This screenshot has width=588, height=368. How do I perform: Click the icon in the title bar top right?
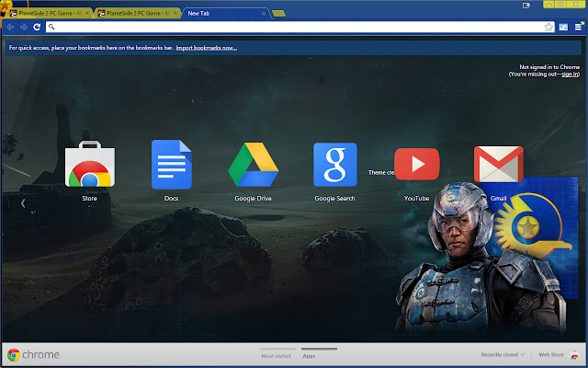(x=526, y=6)
